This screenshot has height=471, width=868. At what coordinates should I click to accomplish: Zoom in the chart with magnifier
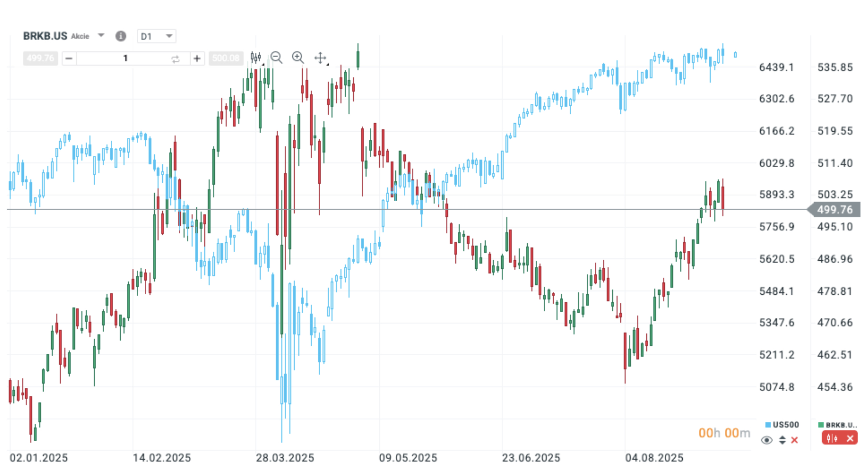298,58
